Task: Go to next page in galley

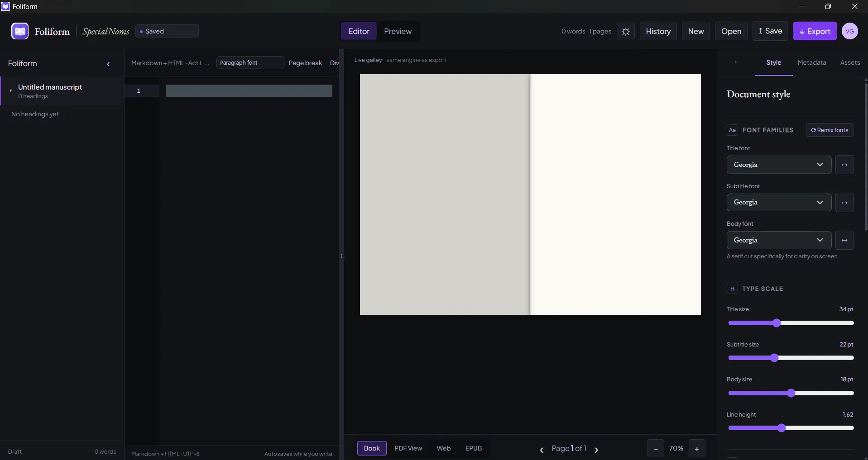Action: tap(596, 450)
